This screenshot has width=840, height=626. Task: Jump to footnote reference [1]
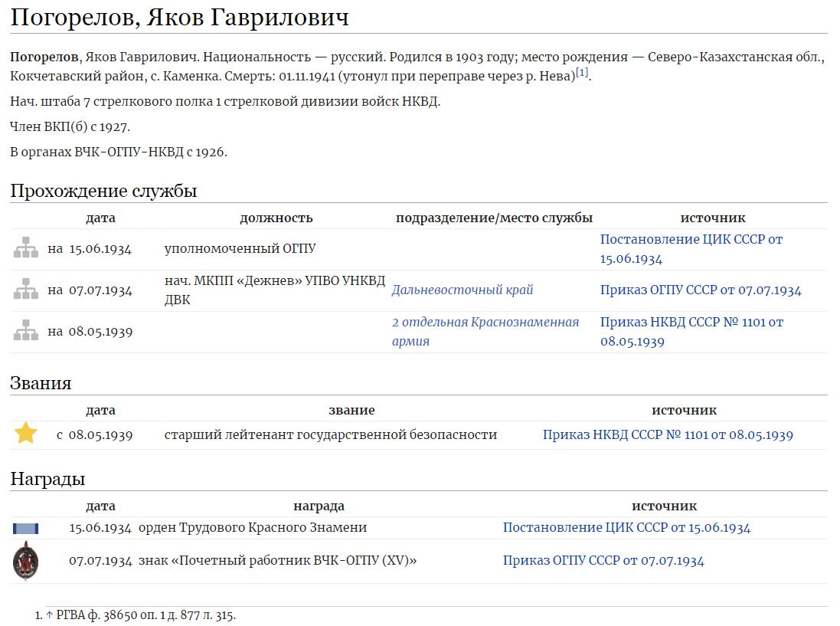coord(583,73)
